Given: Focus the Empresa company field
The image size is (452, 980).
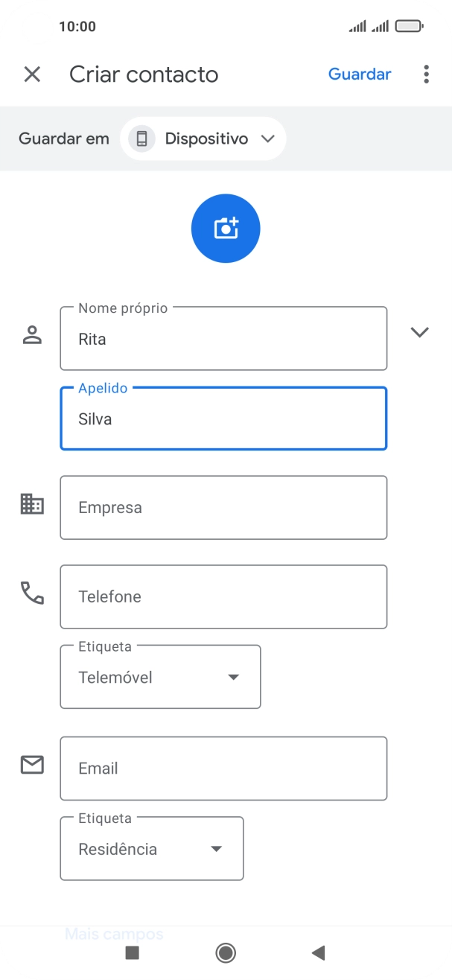Looking at the screenshot, I should coord(223,507).
